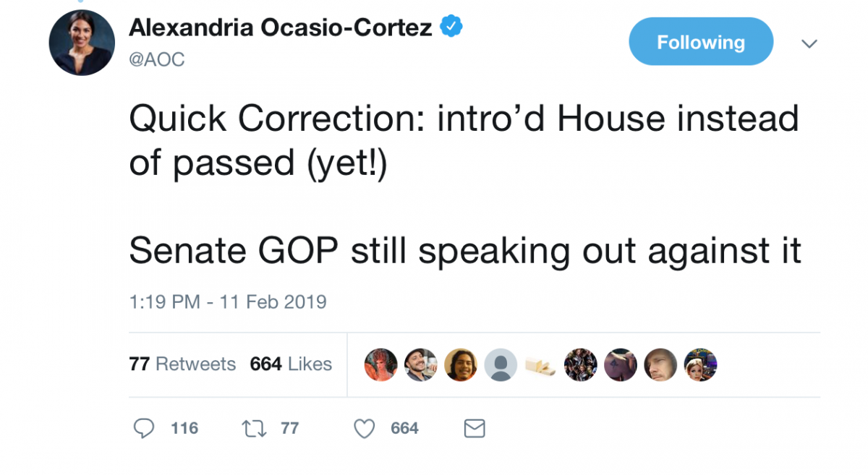Screen dimensions: 868x475
Task: Open the tweet author's profile photo
Action: (82, 43)
